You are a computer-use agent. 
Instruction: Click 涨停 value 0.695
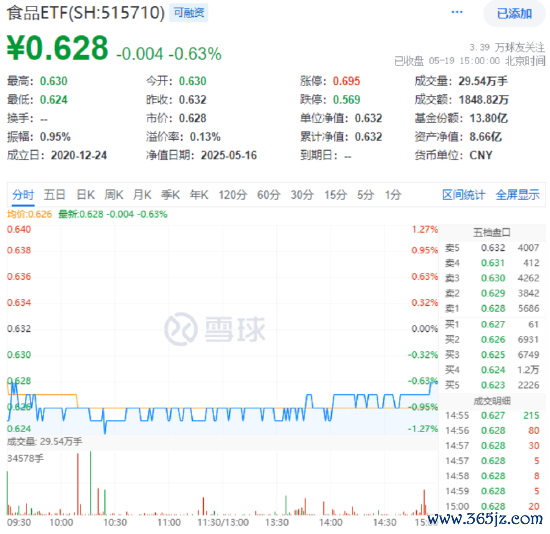tap(346, 81)
